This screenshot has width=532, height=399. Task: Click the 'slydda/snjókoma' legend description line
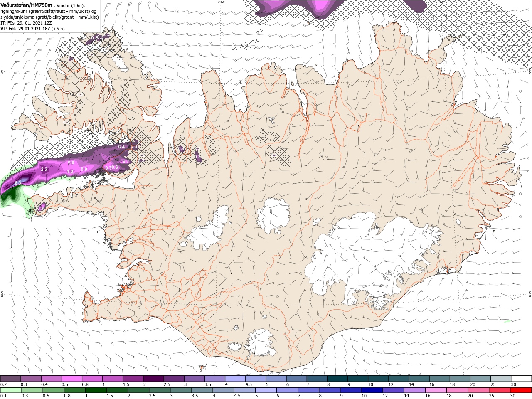49,17
